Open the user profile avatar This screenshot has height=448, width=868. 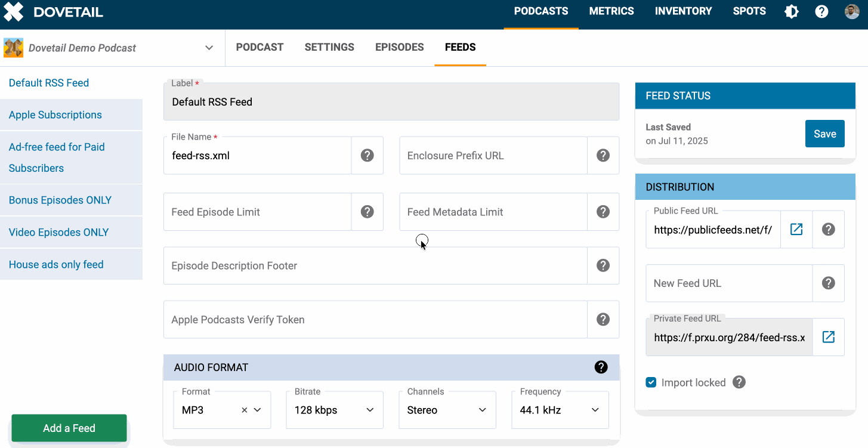pos(852,11)
